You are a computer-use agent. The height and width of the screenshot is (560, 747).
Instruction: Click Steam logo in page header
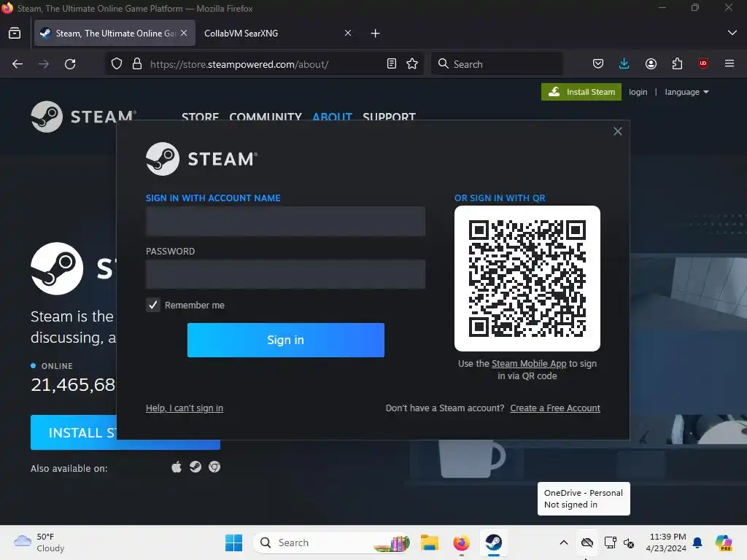pyautogui.click(x=84, y=117)
